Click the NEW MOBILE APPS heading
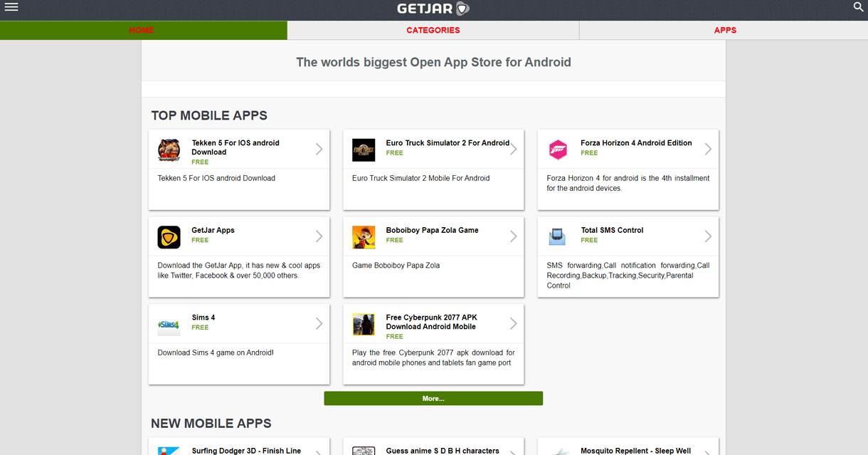Screen dimensions: 868x455 211,424
